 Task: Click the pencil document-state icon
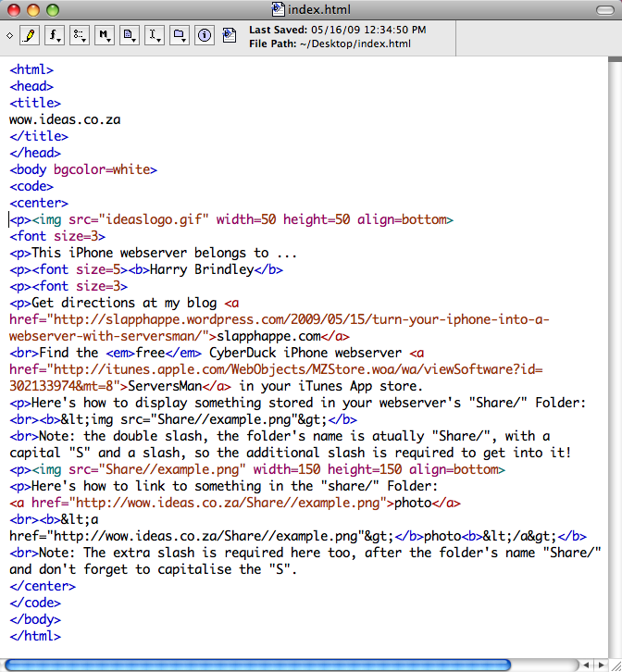pos(29,36)
